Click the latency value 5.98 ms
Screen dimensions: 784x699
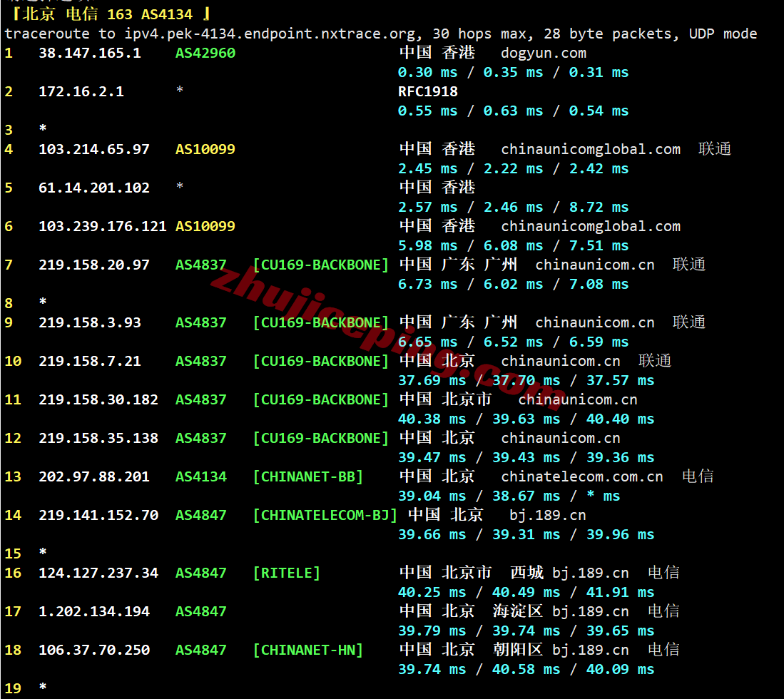coord(427,245)
